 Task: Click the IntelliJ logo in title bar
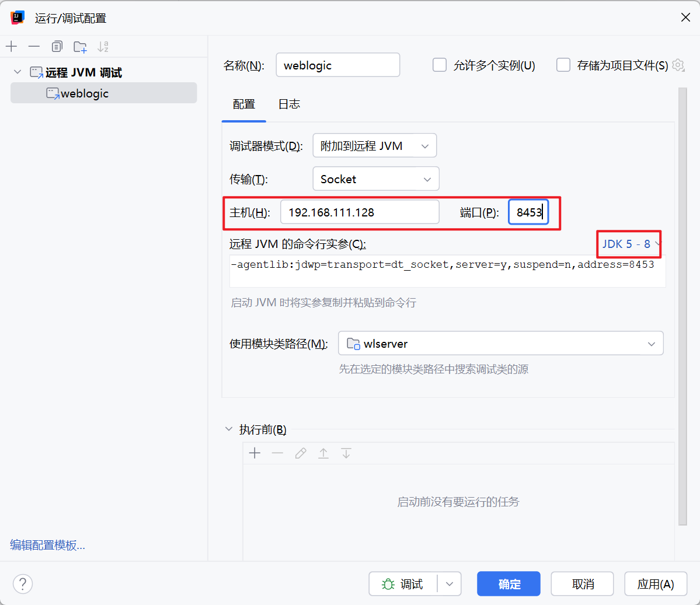click(18, 18)
